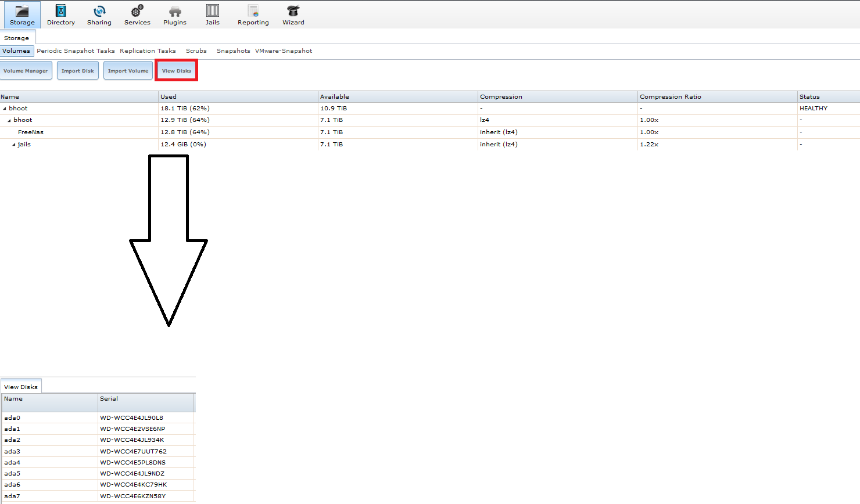Viewport: 860px width, 504px height.
Task: Click serial WD-WCC4E4JL9NDZ
Action: [x=132, y=474]
